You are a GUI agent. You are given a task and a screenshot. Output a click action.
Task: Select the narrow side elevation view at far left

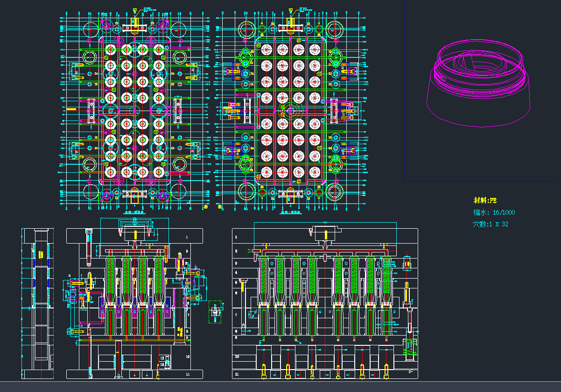(37, 303)
